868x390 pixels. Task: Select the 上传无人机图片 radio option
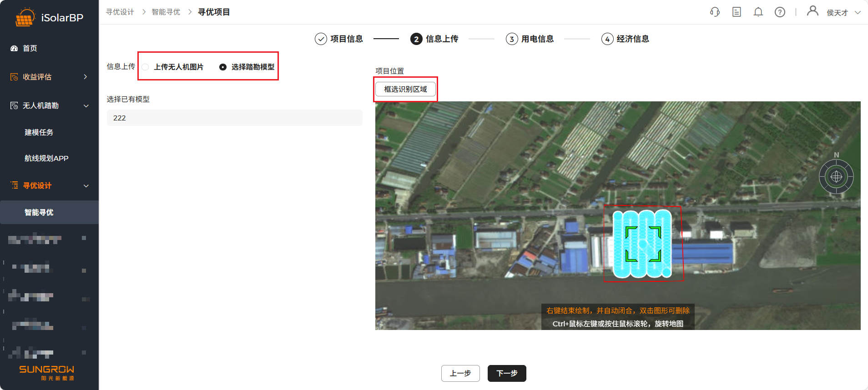click(x=146, y=67)
